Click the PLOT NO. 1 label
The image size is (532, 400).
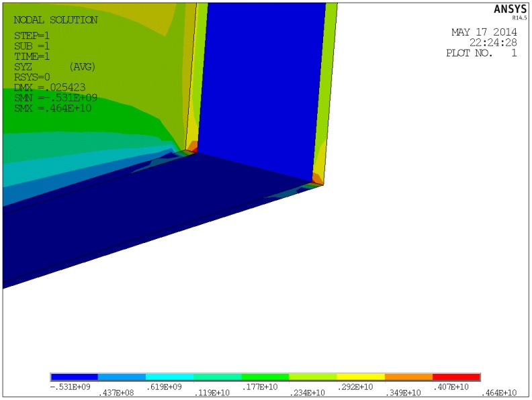pyautogui.click(x=482, y=53)
